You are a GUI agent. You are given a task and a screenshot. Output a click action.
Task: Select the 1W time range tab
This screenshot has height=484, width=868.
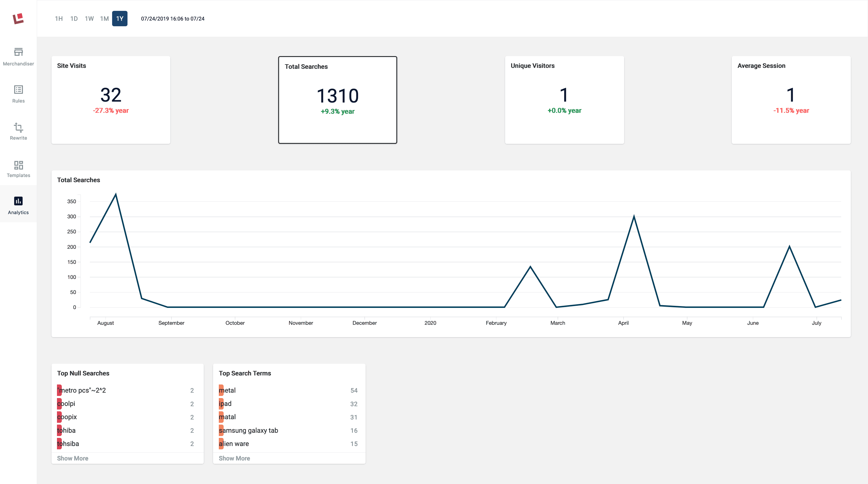click(89, 18)
